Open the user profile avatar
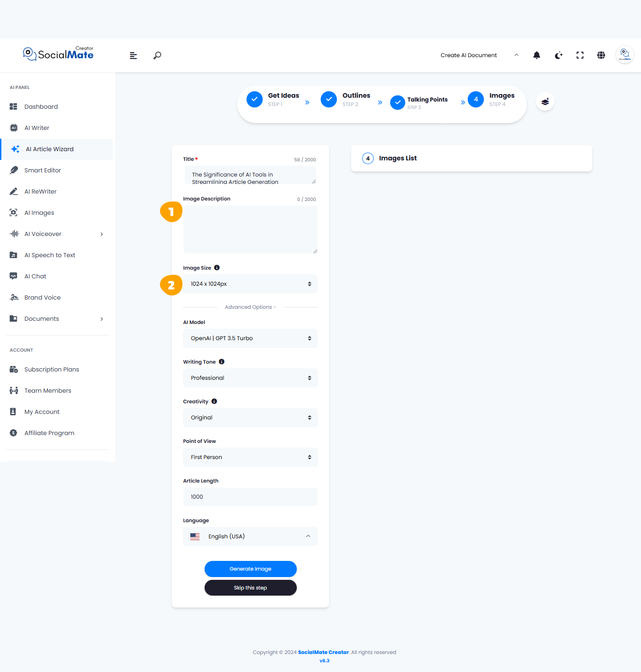641x672 pixels. 624,55
